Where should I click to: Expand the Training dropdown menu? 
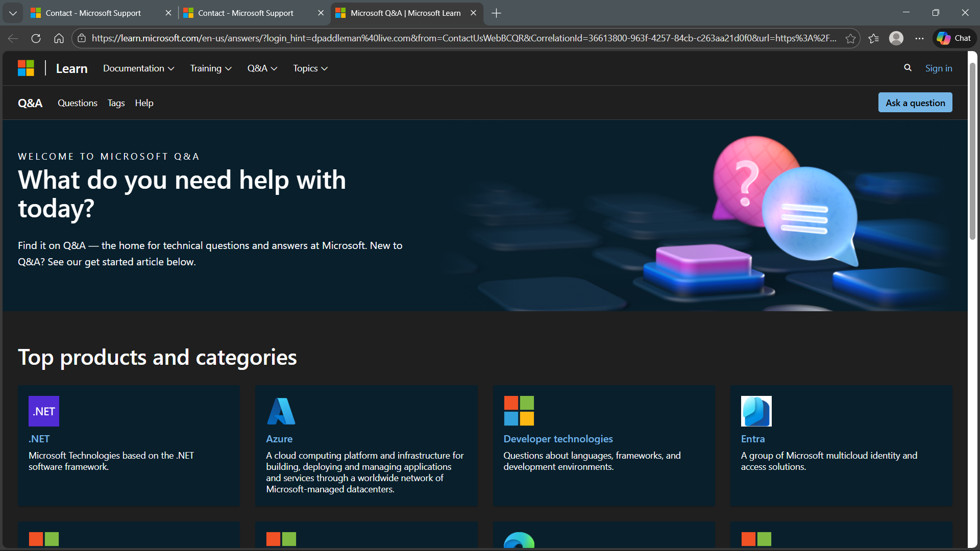[x=211, y=68]
